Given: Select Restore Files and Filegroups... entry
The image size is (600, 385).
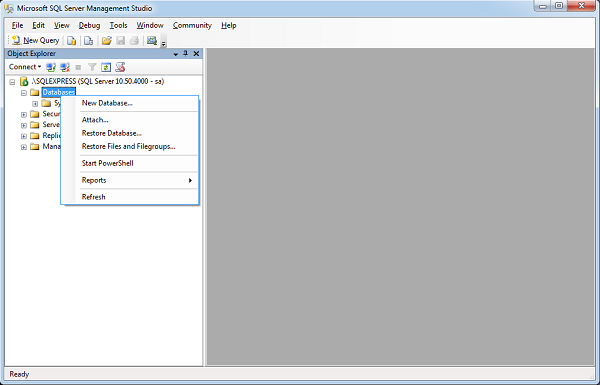Looking at the screenshot, I should pos(130,147).
